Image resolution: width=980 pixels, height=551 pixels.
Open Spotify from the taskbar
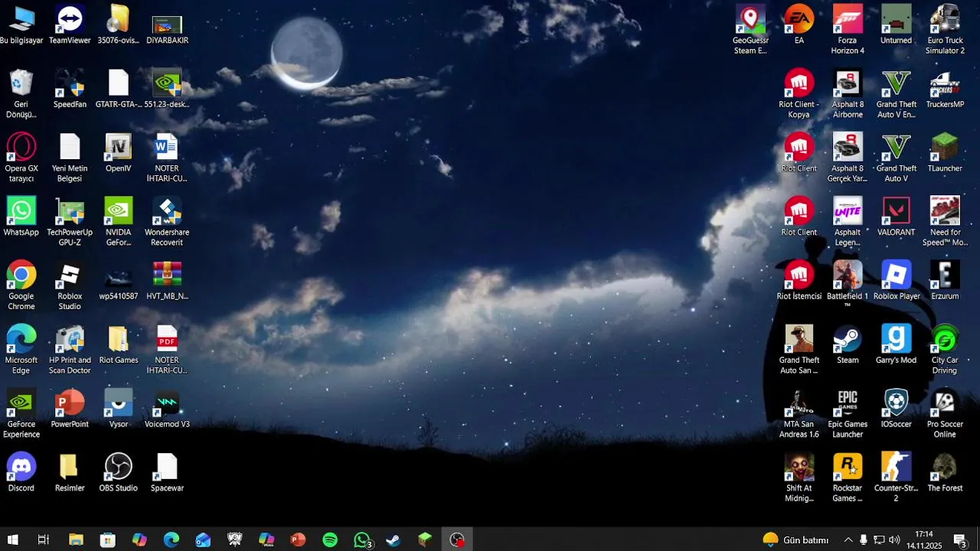(x=330, y=540)
